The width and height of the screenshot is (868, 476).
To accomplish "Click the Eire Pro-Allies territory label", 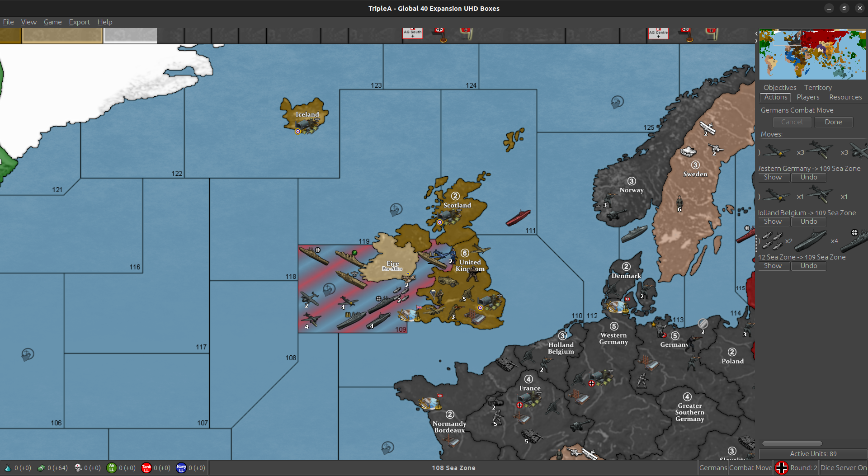I will (392, 266).
